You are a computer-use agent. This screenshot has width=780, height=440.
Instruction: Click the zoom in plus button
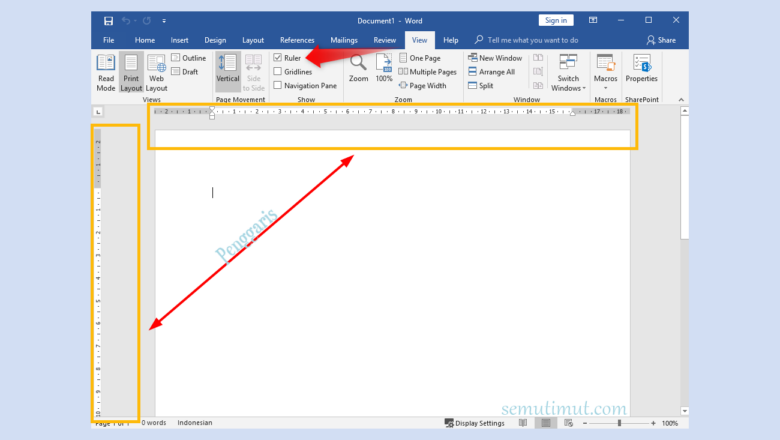click(653, 423)
